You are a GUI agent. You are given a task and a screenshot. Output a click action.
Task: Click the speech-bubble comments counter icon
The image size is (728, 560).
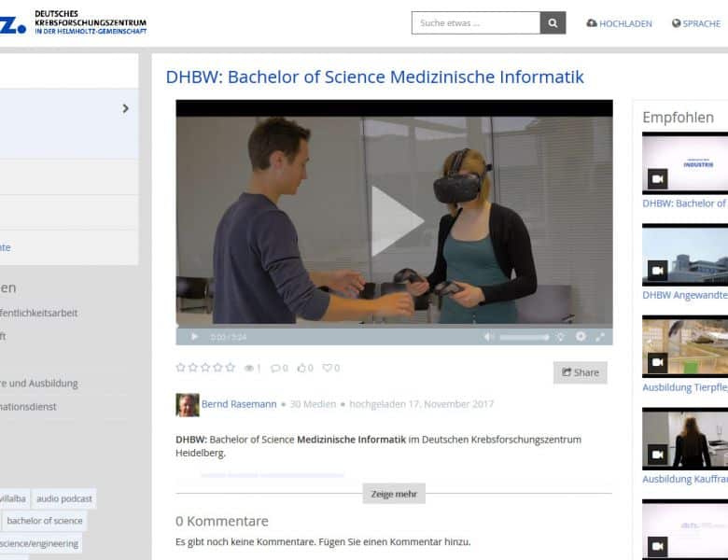coord(275,369)
